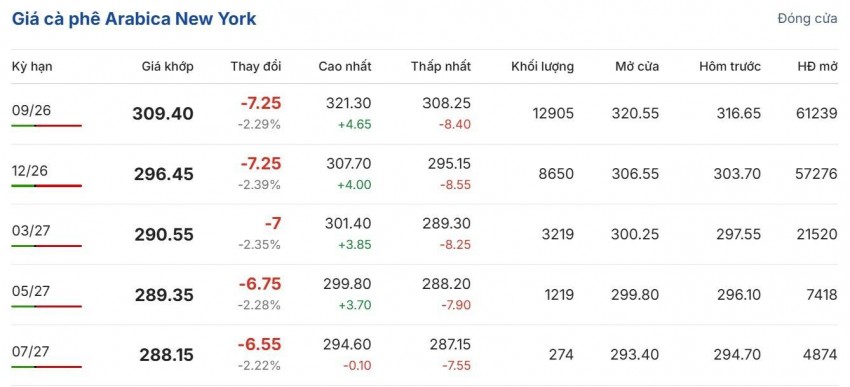Click the HĐ mở column header

[817, 67]
